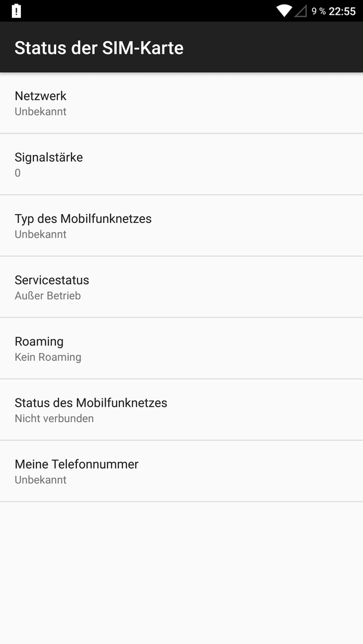Tap the Kein Roaming value text

tap(48, 357)
